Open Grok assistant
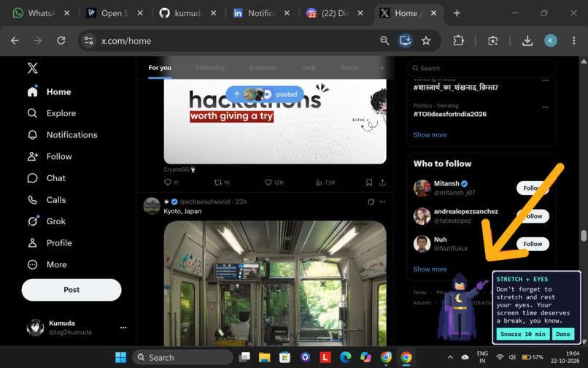This screenshot has height=368, width=588. click(46, 221)
